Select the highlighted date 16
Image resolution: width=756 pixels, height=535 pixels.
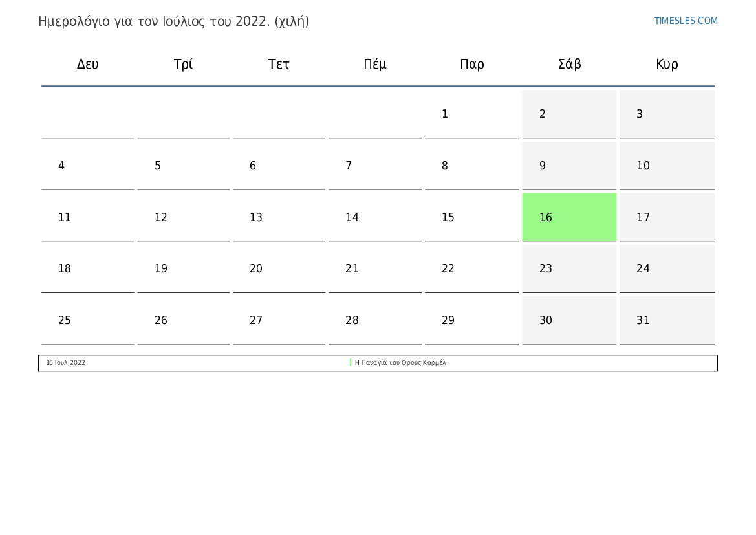[x=569, y=217]
